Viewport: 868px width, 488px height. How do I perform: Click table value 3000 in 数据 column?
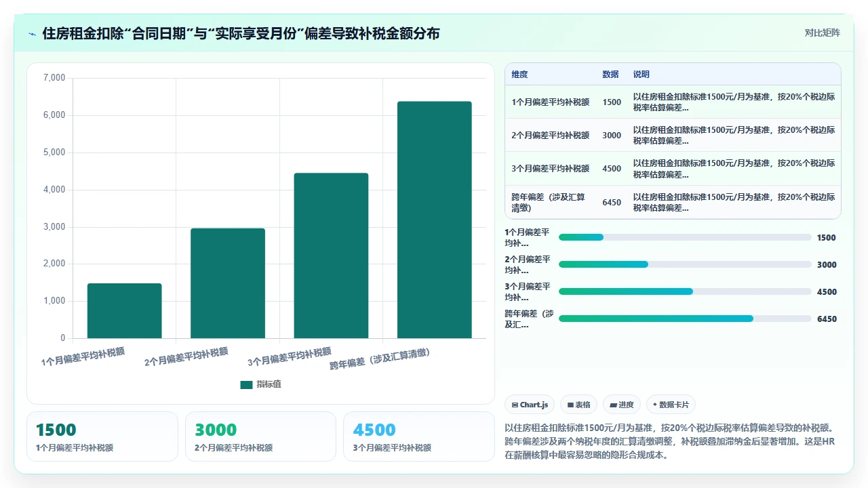612,136
